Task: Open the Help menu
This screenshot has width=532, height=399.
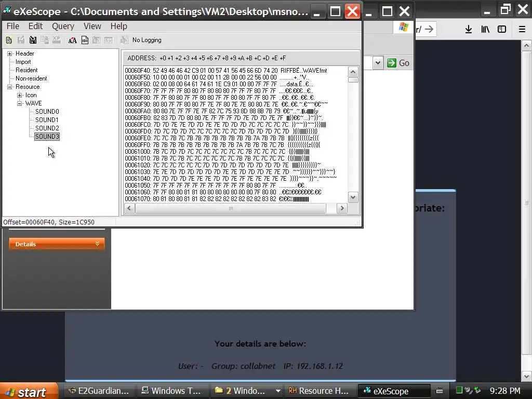Action: click(x=119, y=26)
